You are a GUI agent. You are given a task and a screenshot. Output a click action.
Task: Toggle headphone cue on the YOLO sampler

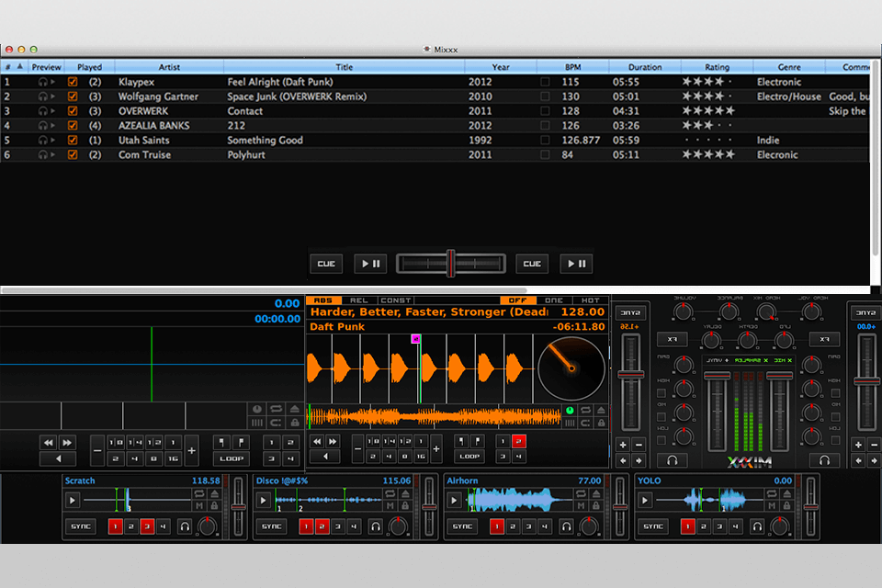pyautogui.click(x=757, y=526)
